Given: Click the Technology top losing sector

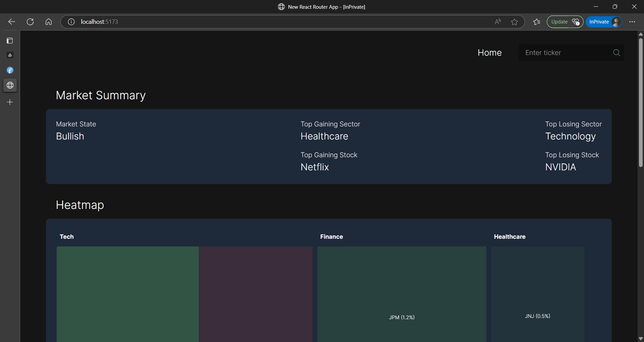Looking at the screenshot, I should pos(571,136).
